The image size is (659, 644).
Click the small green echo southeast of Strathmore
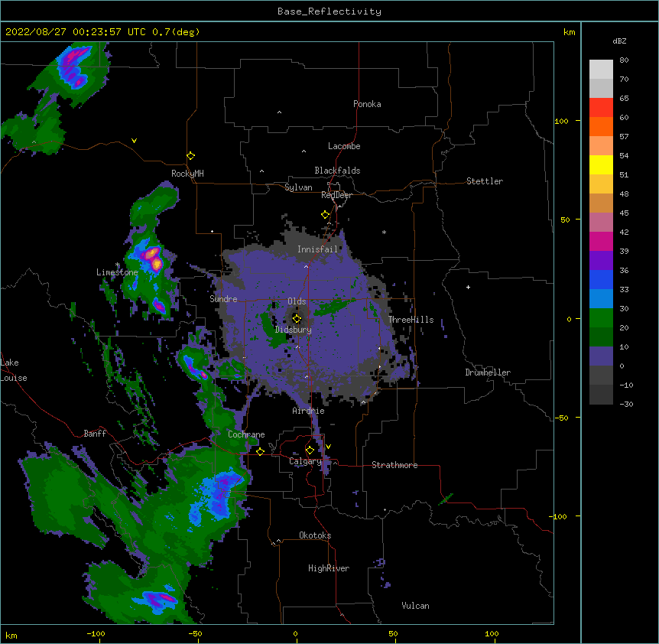tap(446, 499)
